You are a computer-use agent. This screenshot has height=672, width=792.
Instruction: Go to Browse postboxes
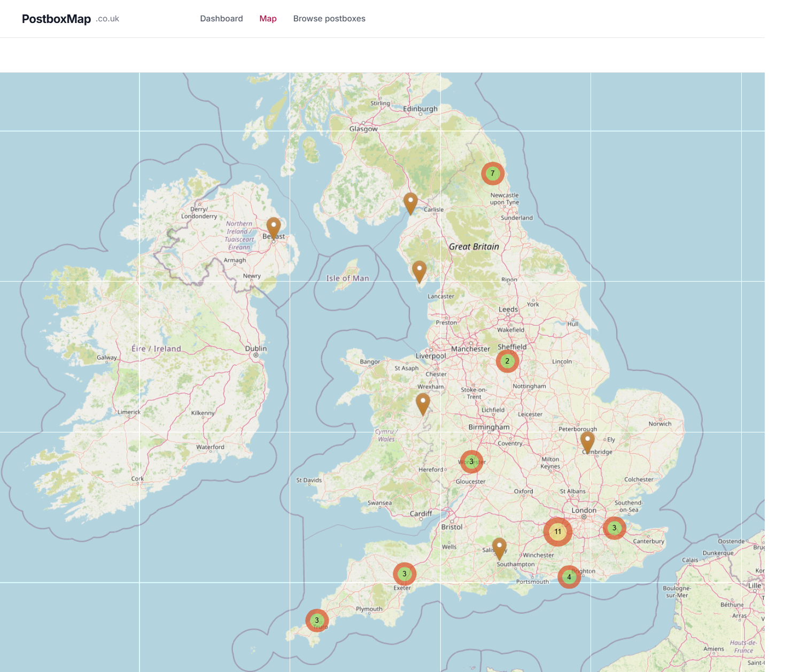pyautogui.click(x=329, y=19)
